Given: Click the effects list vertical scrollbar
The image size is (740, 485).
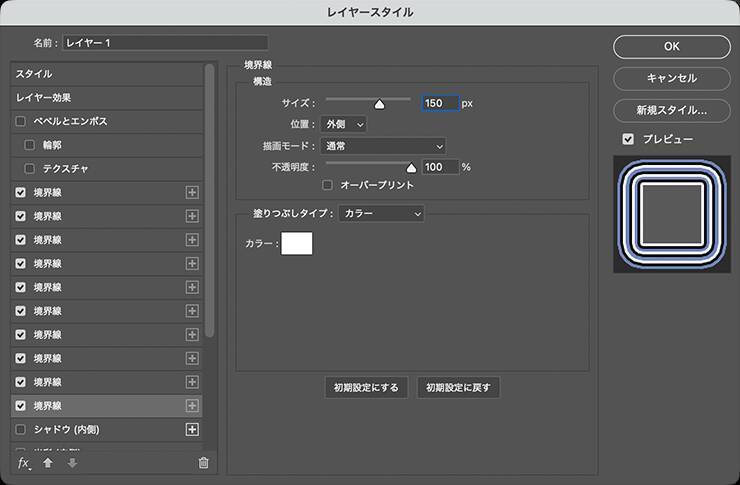Looking at the screenshot, I should coord(210,201).
